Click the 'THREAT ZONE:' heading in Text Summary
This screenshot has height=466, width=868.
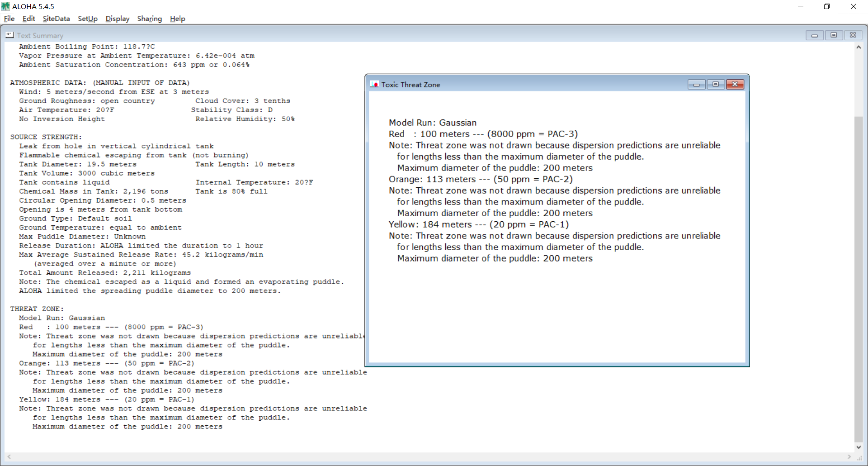[x=37, y=309]
